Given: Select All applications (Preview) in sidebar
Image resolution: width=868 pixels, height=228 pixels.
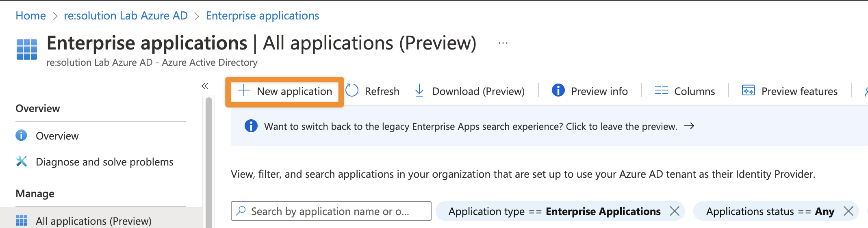Looking at the screenshot, I should click(93, 221).
